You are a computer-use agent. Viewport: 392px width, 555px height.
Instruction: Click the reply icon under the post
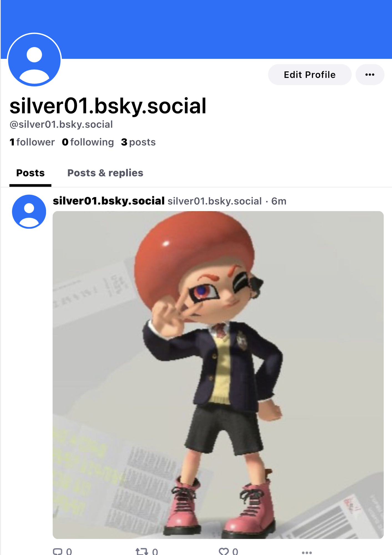click(x=58, y=551)
